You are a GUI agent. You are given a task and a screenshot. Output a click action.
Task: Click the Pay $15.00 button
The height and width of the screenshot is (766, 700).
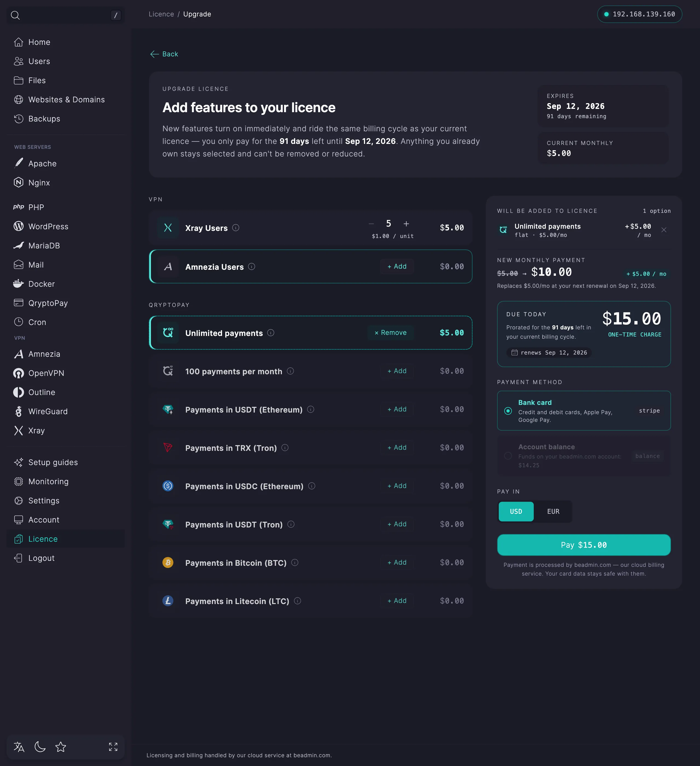[x=584, y=545]
